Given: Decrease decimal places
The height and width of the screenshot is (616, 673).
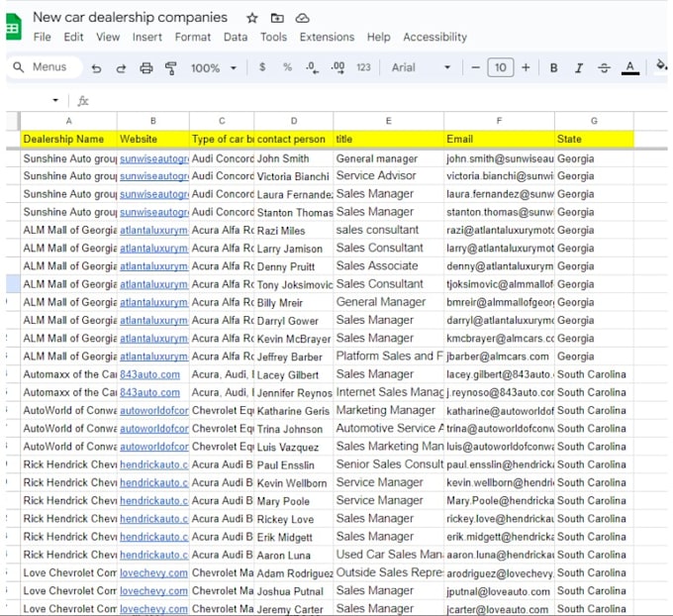Looking at the screenshot, I should 312,67.
